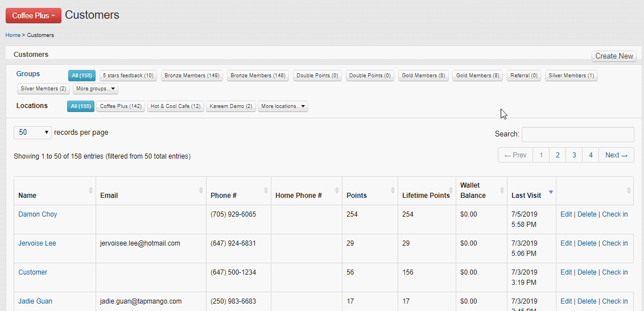This screenshot has width=644, height=311.
Task: Open Jadie Guan customer profile
Action: pyautogui.click(x=35, y=301)
